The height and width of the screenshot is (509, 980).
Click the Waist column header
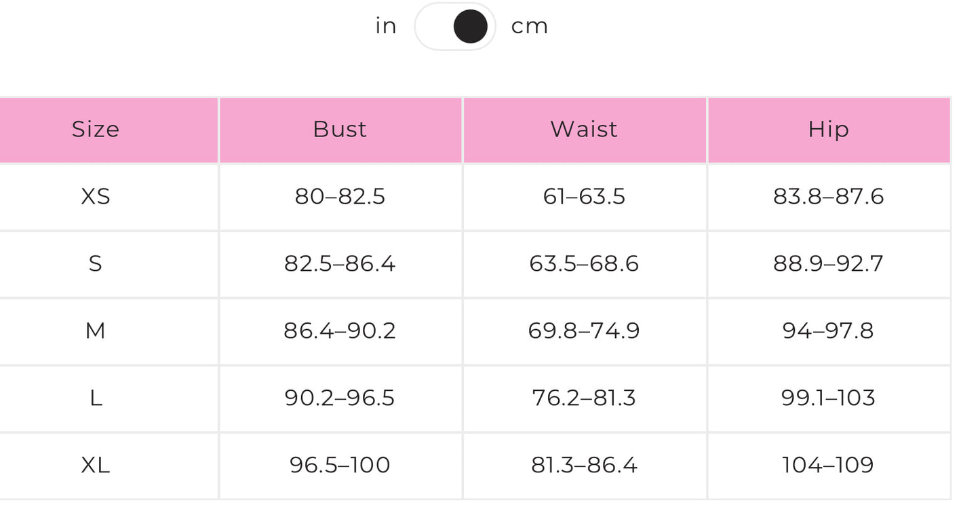(584, 130)
